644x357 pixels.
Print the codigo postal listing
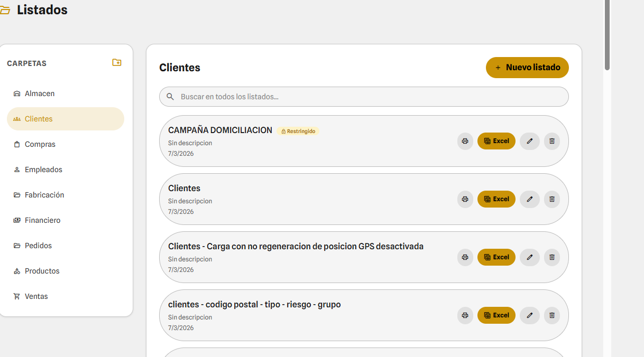(x=465, y=315)
